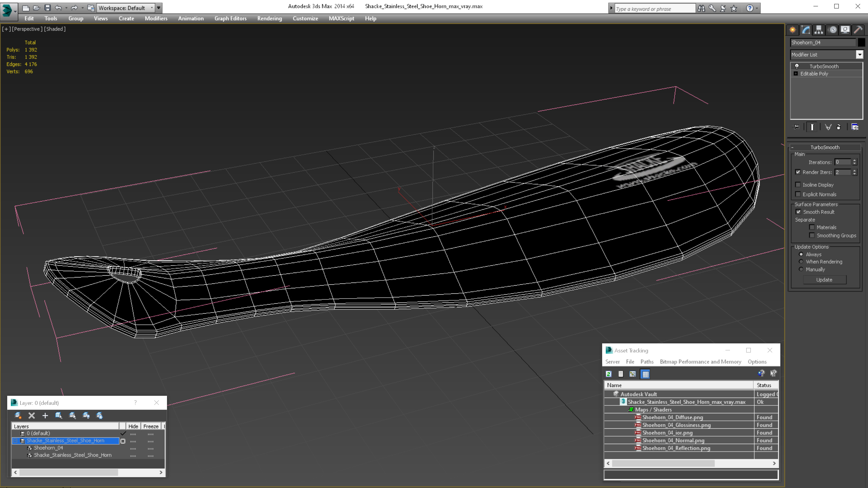
Task: Toggle the TurboSmooth lightbulb visibility
Action: coord(797,66)
